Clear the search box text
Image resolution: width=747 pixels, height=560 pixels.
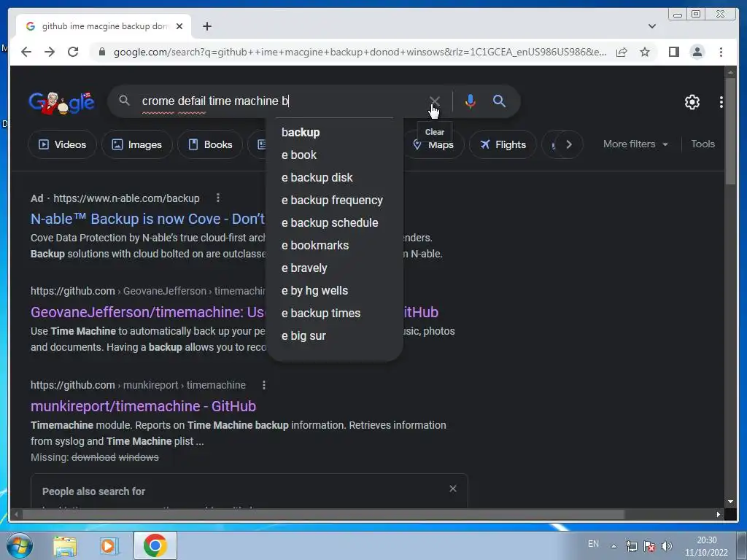pyautogui.click(x=434, y=101)
